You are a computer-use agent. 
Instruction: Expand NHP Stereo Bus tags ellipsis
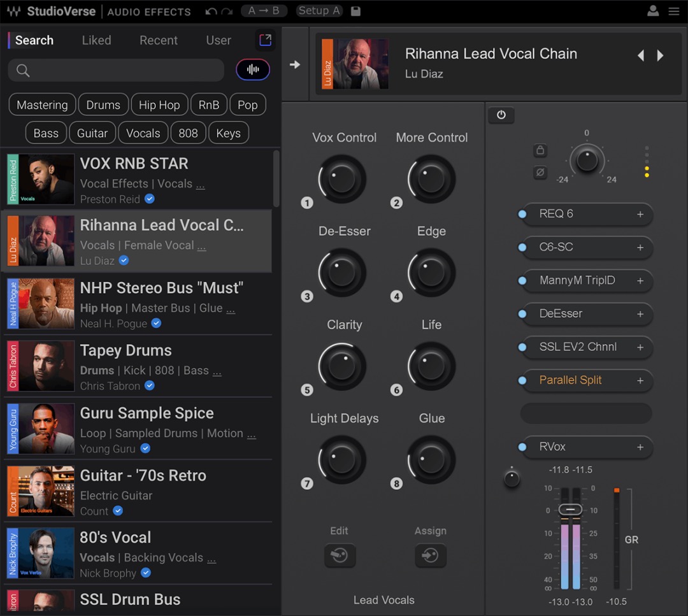click(x=231, y=311)
